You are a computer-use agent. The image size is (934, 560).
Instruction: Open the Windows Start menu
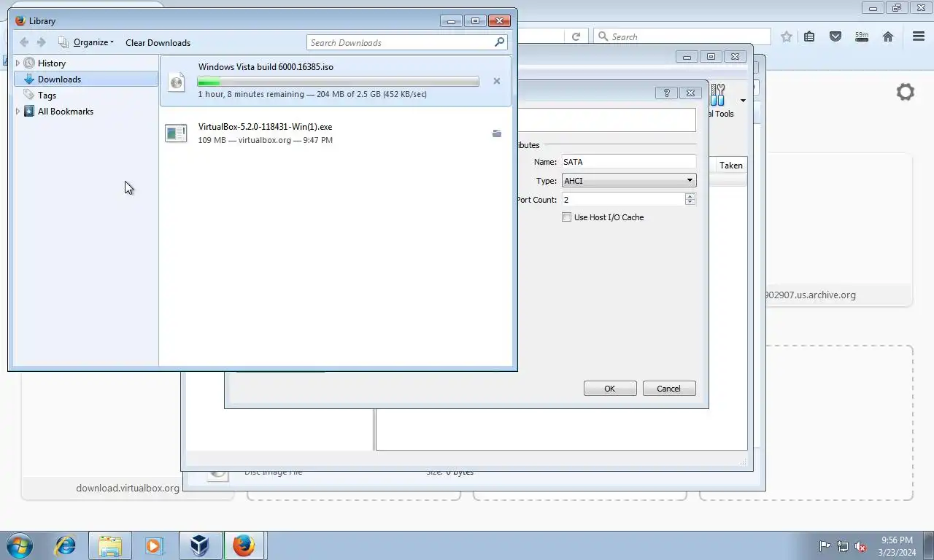coord(20,545)
